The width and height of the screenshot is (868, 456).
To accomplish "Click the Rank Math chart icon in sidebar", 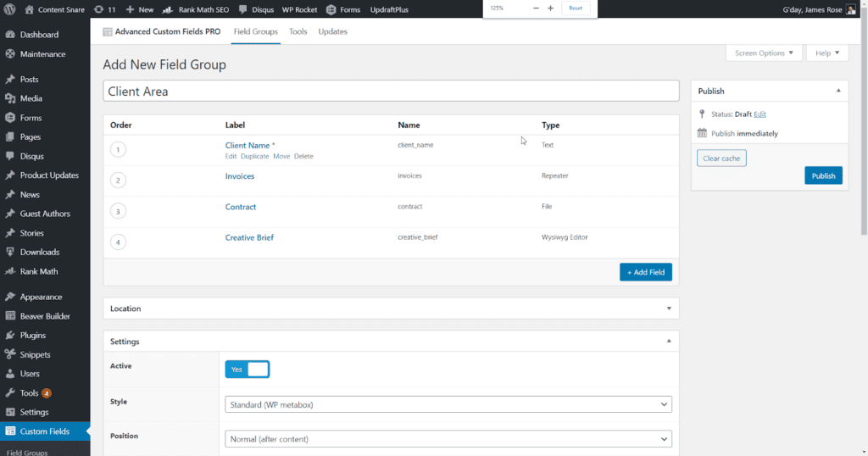I will tap(10, 271).
